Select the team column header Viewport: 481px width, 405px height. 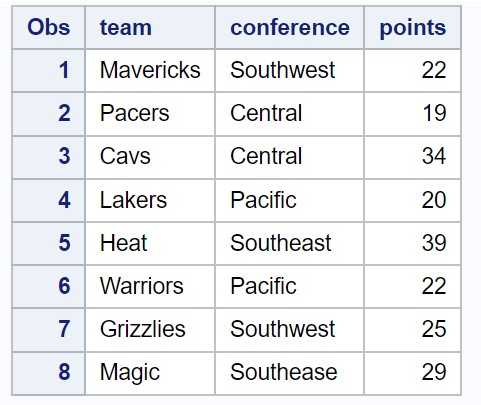click(x=150, y=27)
